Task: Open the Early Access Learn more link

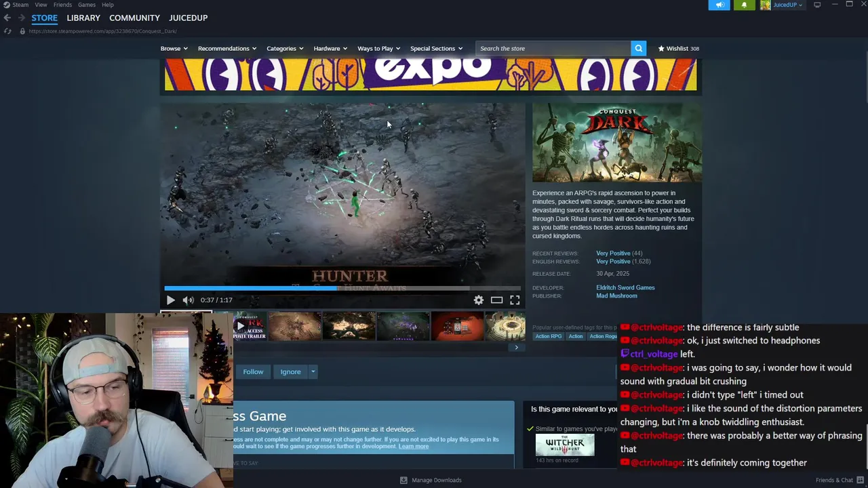Action: pyautogui.click(x=414, y=447)
